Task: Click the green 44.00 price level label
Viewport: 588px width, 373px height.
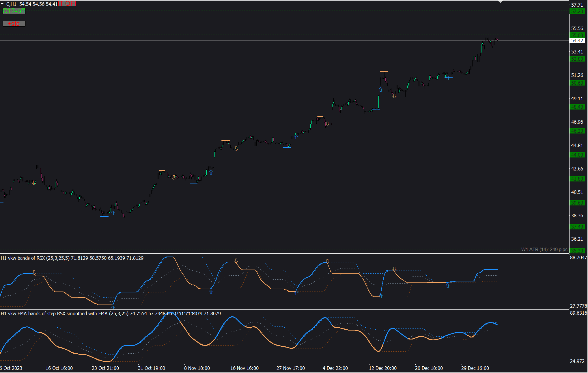Action: (577, 155)
